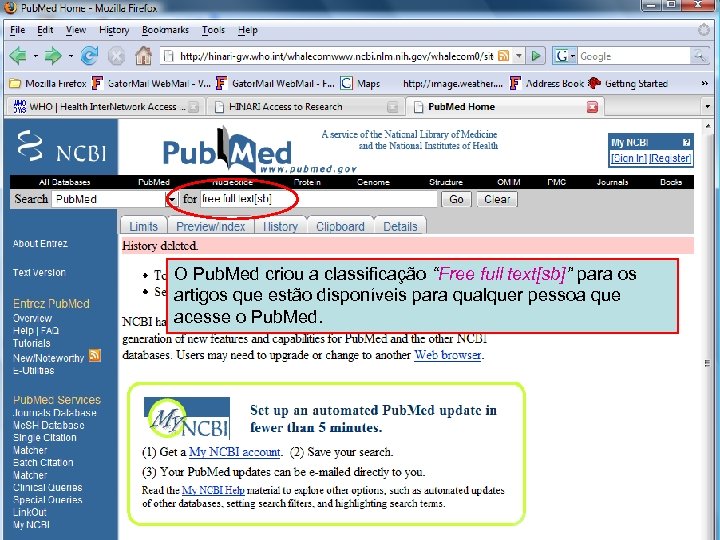Click the My NCBI help question icon
720x540 pixels.
[686, 142]
